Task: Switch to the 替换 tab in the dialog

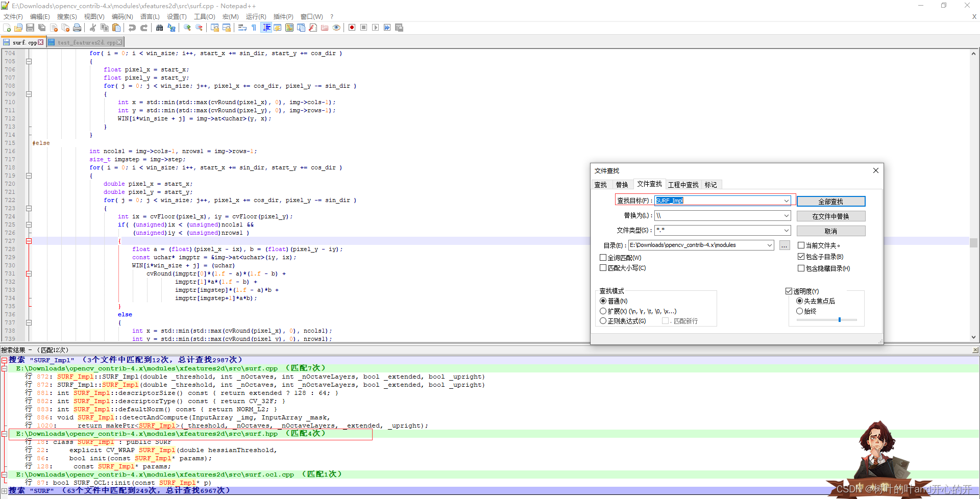Action: (x=622, y=184)
